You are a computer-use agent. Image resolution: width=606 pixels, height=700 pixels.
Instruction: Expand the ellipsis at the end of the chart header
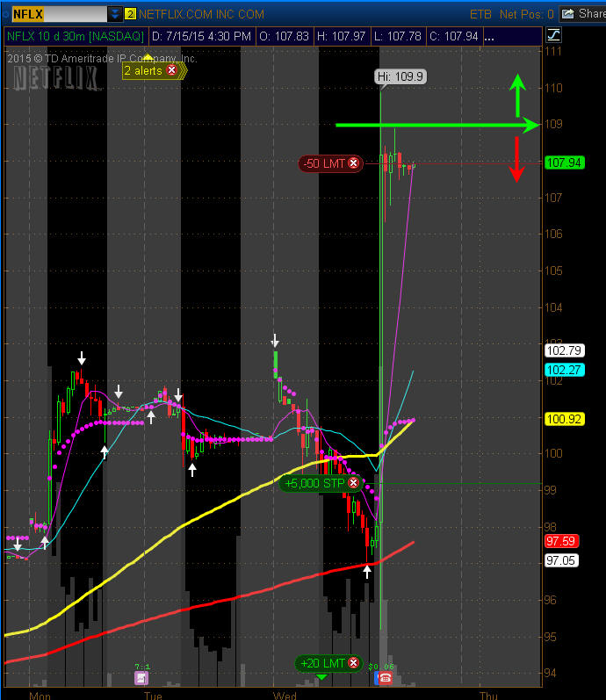(489, 37)
